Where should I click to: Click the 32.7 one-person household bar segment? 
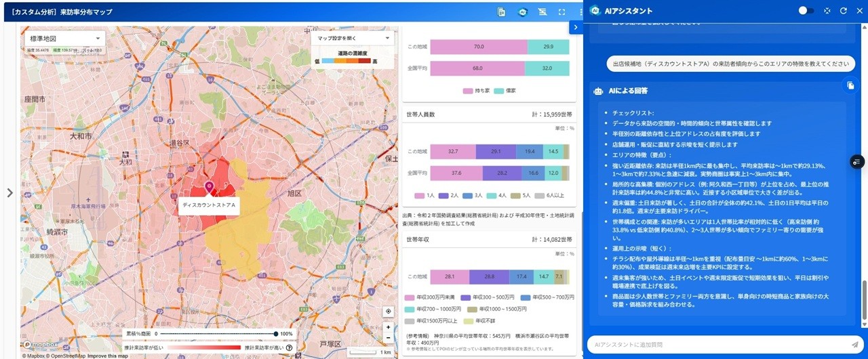coord(453,152)
